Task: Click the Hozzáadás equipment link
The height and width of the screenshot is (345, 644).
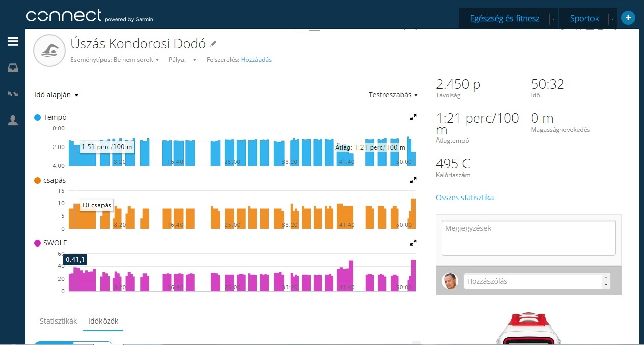Action: [256, 60]
